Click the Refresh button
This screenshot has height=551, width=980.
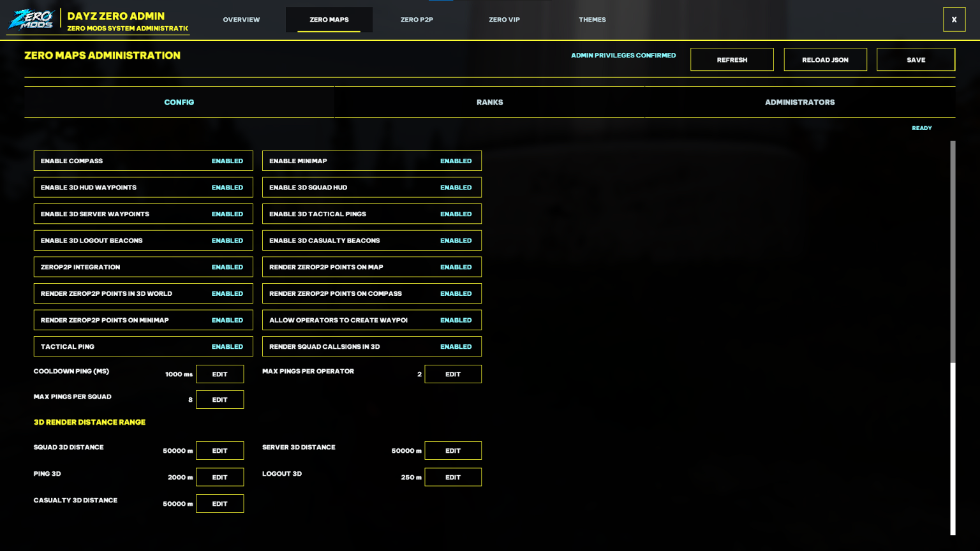point(732,60)
